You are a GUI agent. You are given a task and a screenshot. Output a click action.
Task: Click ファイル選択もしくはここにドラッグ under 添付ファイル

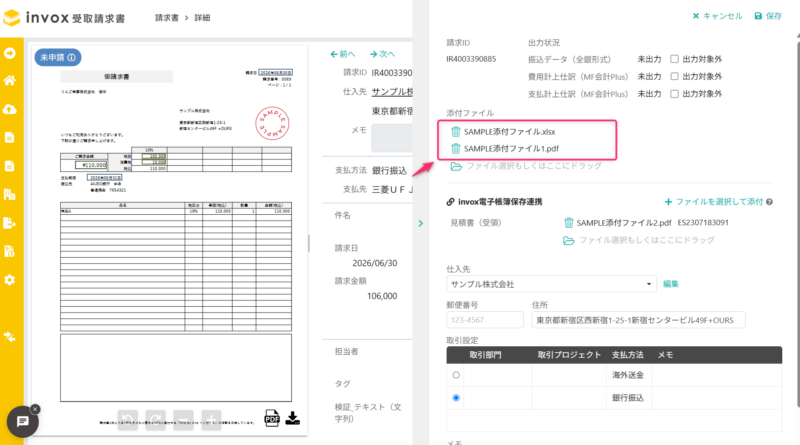[534, 166]
